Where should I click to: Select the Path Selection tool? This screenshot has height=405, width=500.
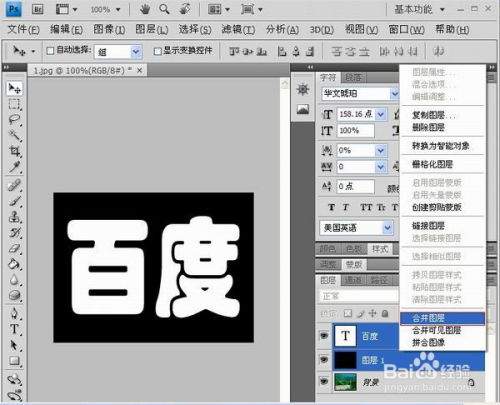(x=14, y=345)
